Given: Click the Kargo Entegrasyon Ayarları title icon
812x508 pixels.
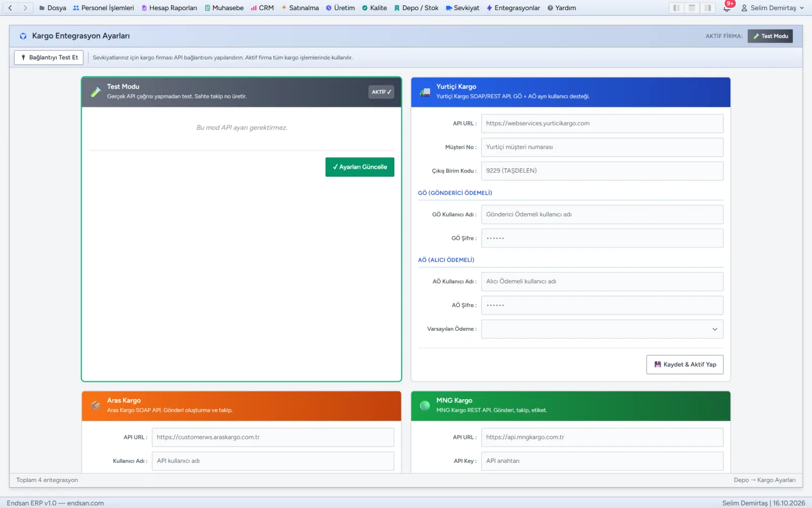Looking at the screenshot, I should coord(23,36).
